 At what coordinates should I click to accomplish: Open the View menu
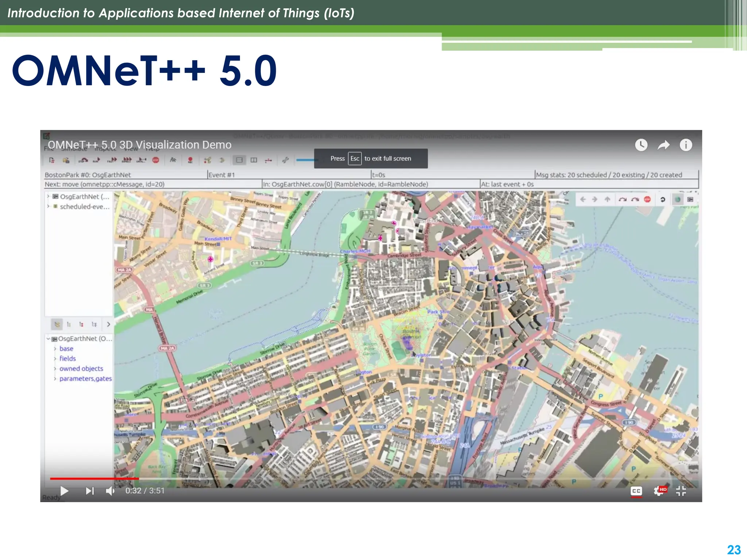click(131, 148)
